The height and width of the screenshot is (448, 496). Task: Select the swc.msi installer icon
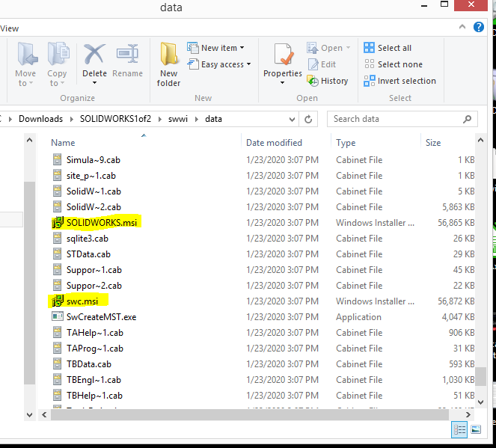(x=58, y=301)
